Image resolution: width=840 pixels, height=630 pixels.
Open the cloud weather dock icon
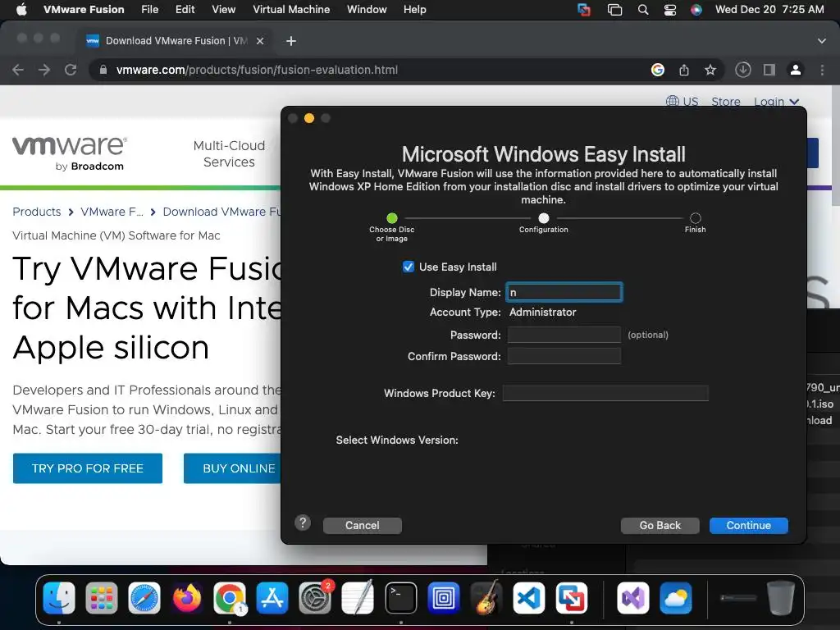coord(676,598)
